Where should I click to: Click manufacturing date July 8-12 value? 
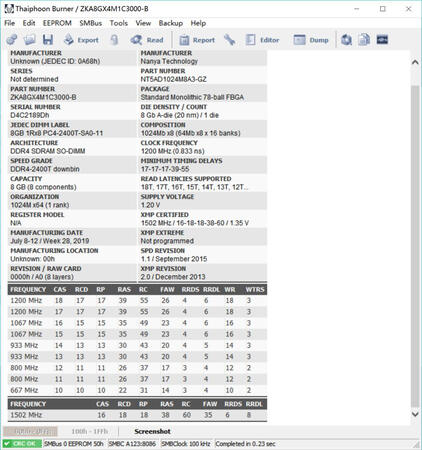pyautogui.click(x=50, y=241)
